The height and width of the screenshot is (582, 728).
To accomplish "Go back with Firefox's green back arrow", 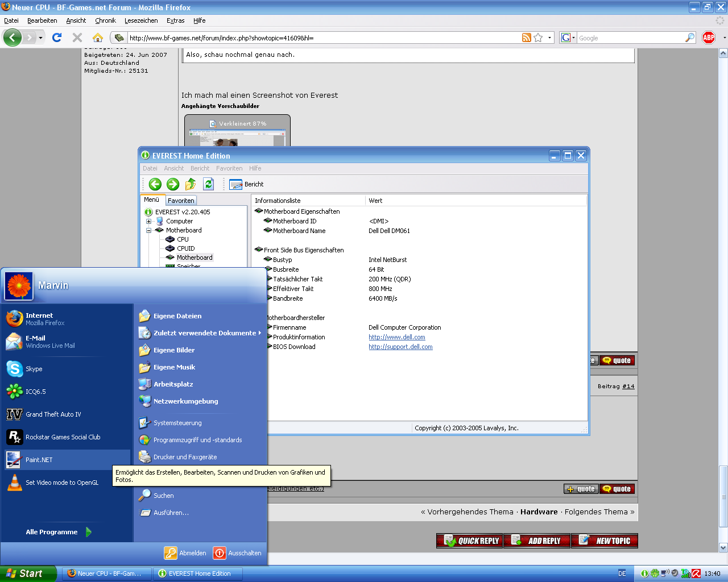I will [x=12, y=38].
